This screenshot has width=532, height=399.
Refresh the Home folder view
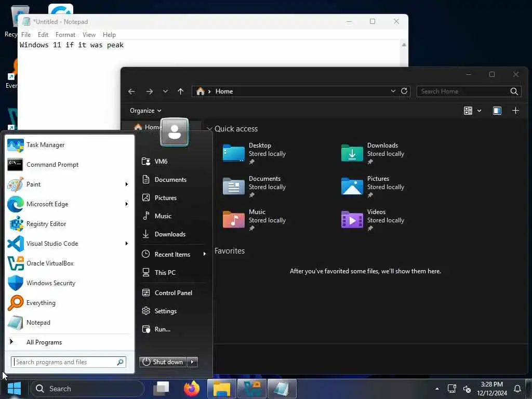tap(404, 91)
